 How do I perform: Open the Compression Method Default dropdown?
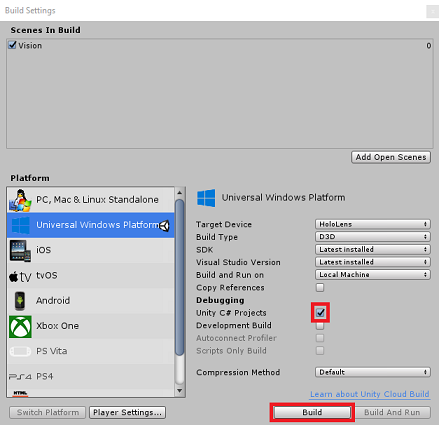tap(373, 372)
